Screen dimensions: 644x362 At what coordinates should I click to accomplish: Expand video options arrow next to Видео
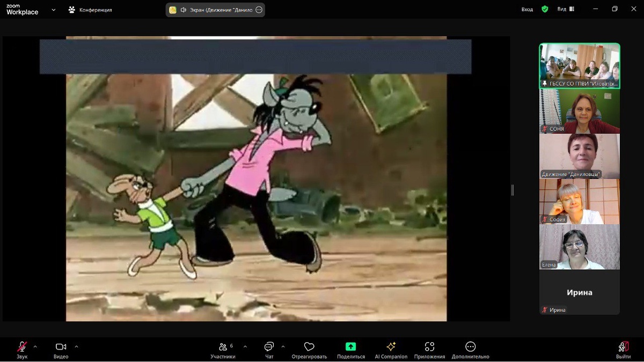click(x=76, y=346)
